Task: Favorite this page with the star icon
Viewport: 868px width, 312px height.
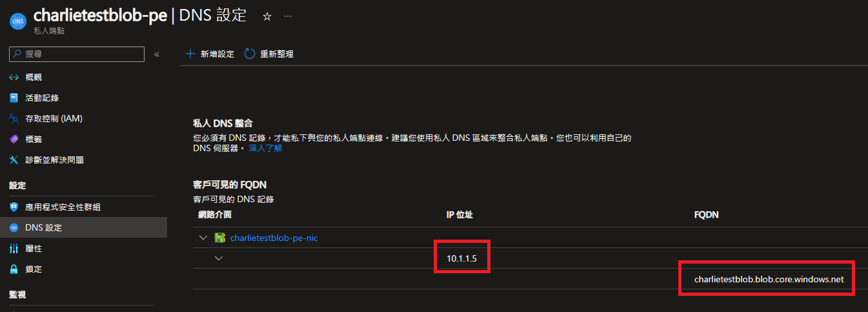Action: click(267, 17)
